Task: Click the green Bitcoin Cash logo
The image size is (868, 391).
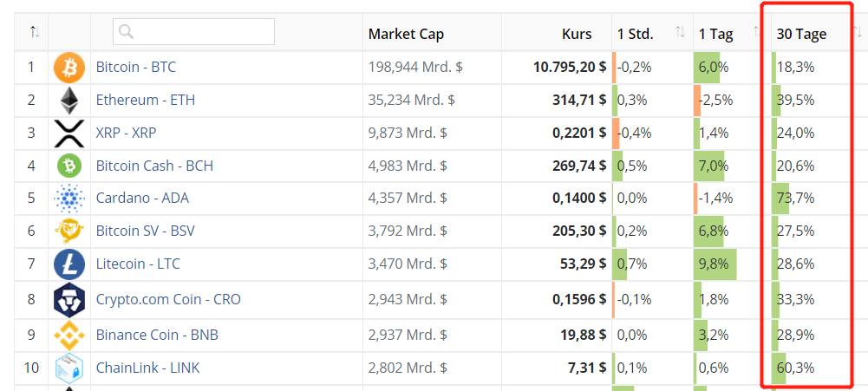Action: tap(69, 166)
